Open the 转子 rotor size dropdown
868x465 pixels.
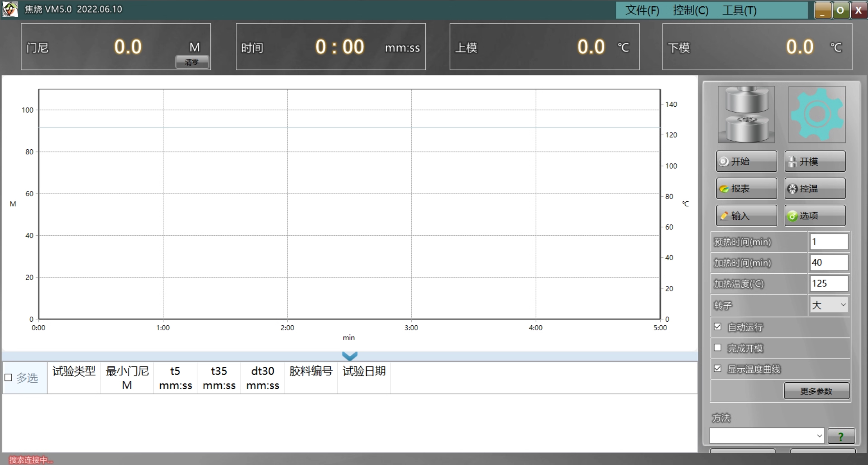coord(829,305)
